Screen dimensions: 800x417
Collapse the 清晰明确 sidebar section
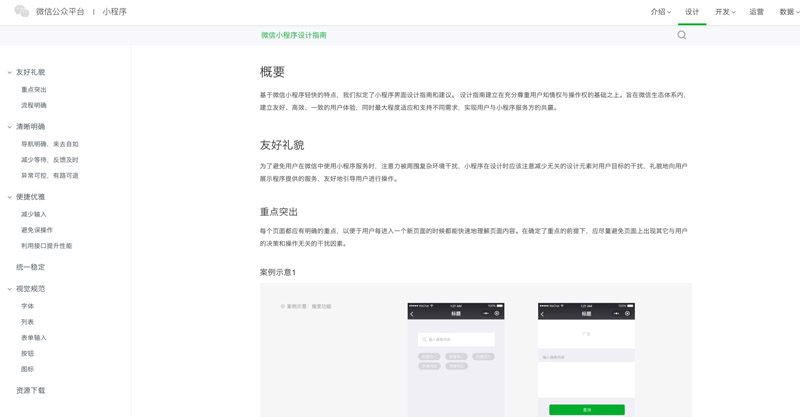(x=9, y=127)
